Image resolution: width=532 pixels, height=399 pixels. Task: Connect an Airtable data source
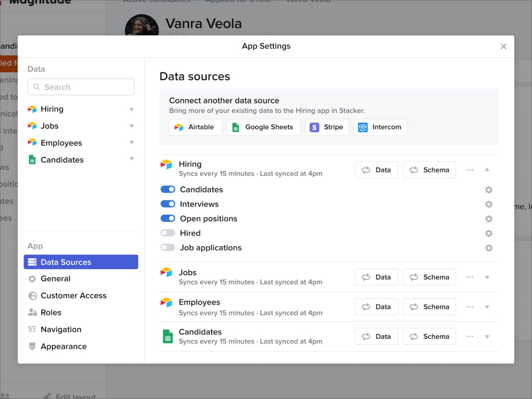(x=196, y=127)
